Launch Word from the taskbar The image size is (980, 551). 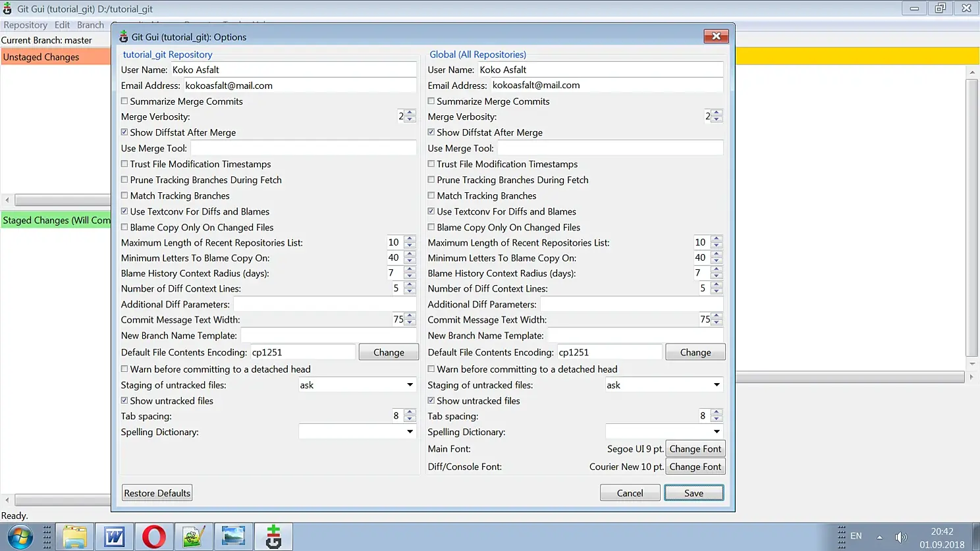pos(115,537)
